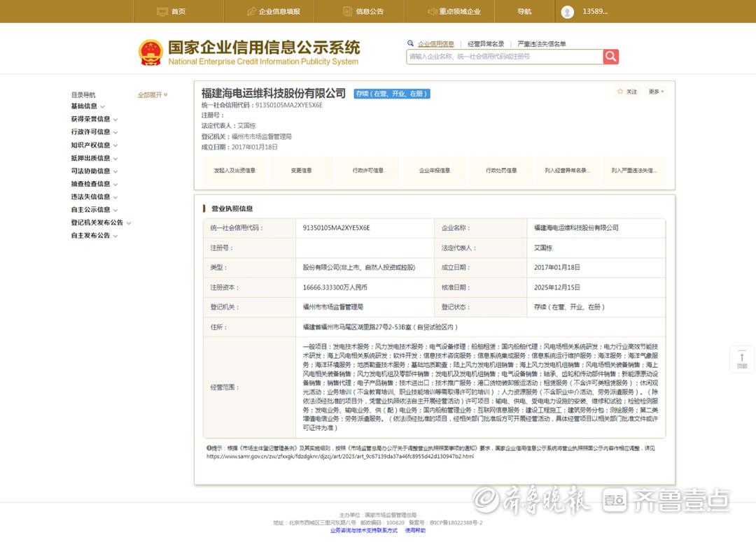
Task: Click the 存续（在营、开业、在册）status badge
Action: point(392,94)
